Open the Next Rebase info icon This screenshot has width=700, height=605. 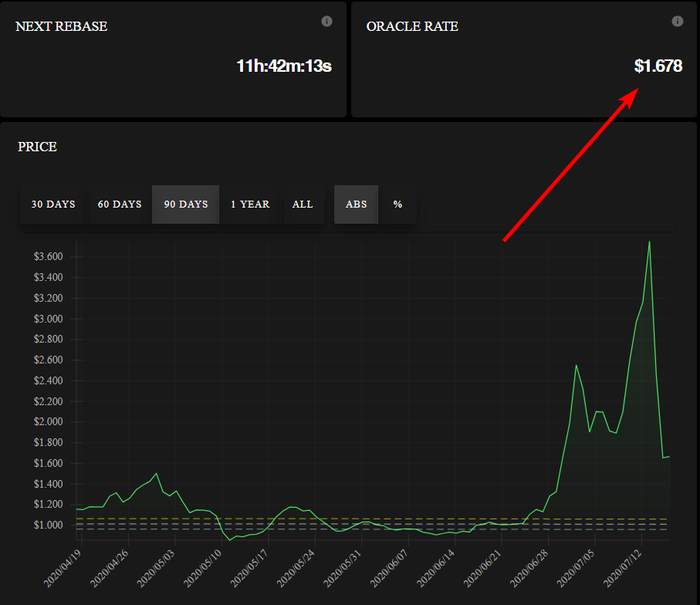(x=326, y=21)
